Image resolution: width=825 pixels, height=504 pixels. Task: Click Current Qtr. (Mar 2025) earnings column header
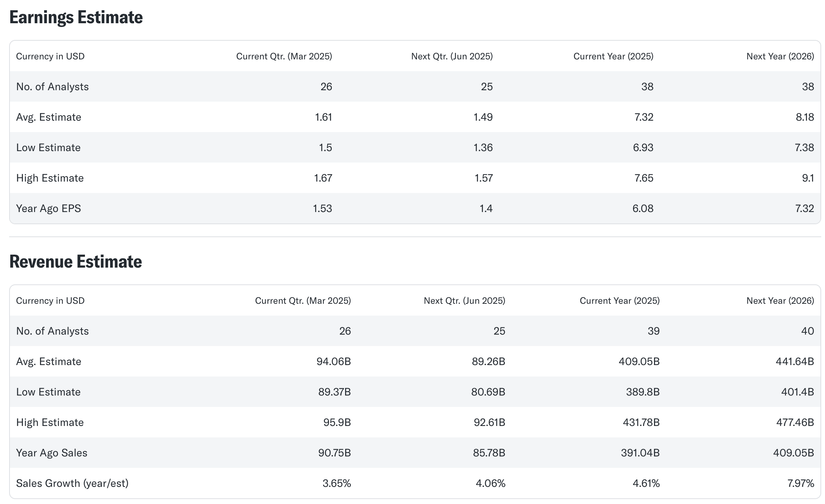(284, 56)
